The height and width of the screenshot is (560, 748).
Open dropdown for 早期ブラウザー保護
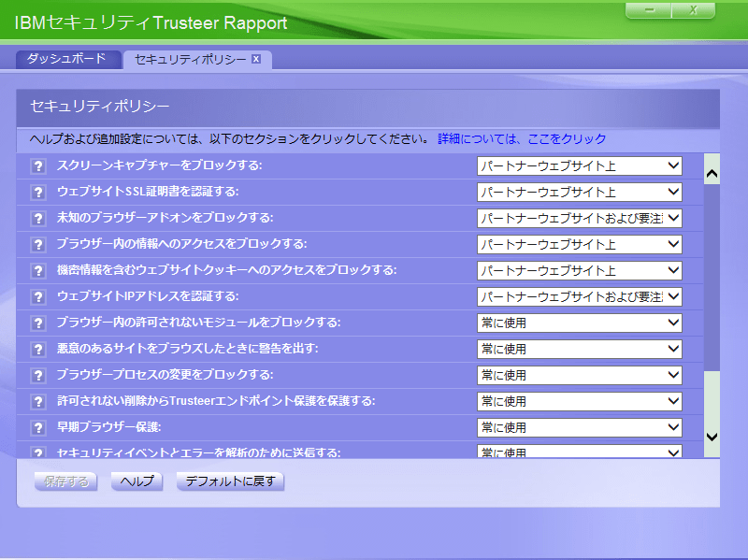point(579,428)
